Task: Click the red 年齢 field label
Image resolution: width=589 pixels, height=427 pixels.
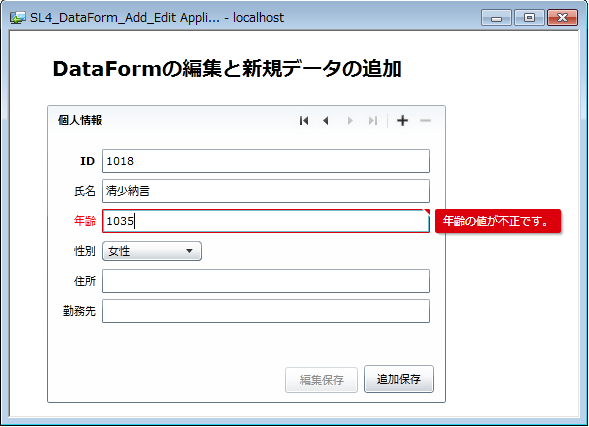Action: [85, 221]
